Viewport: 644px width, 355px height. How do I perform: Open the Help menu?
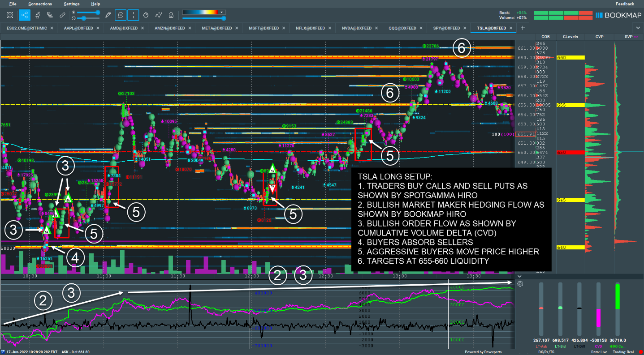click(x=95, y=4)
